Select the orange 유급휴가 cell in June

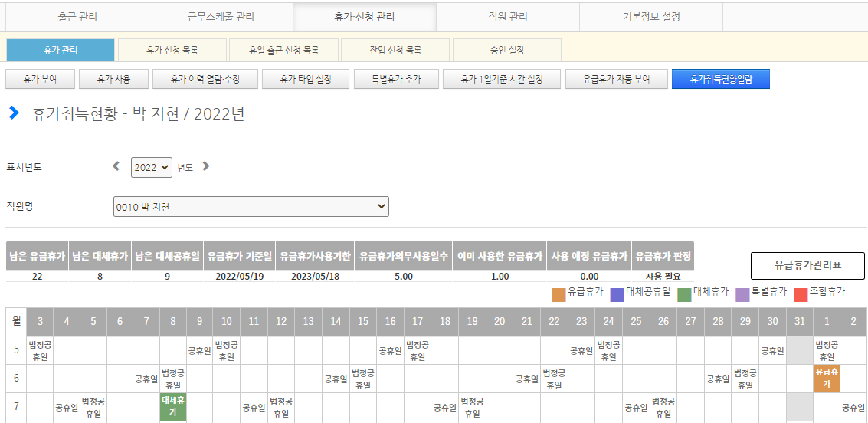click(x=827, y=378)
